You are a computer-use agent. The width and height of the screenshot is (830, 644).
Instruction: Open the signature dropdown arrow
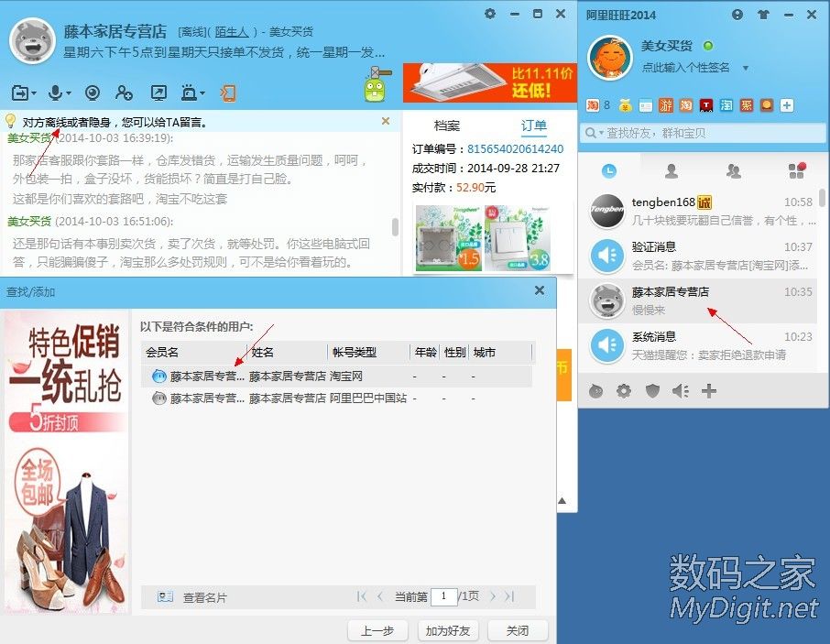click(x=746, y=68)
